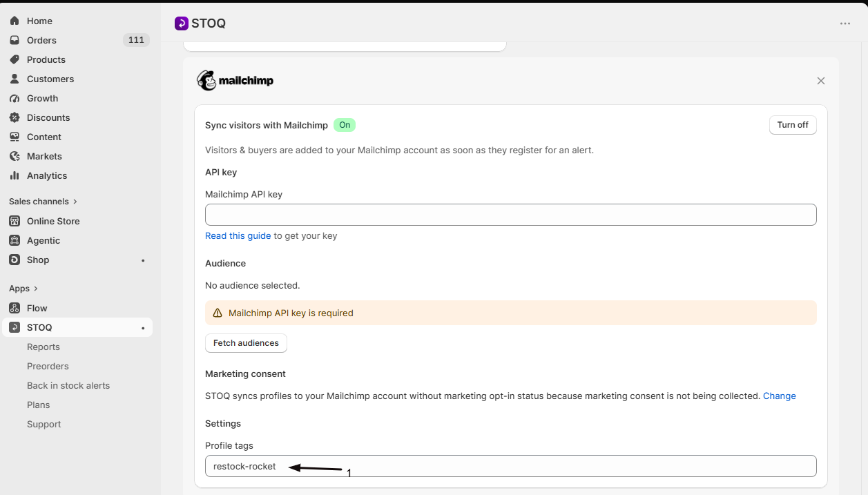The image size is (868, 495).
Task: Click the STOQ sidebar app icon
Action: 15,327
